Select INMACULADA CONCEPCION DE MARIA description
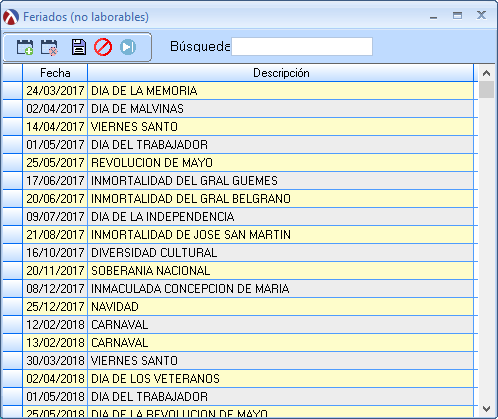498x419 pixels. point(280,289)
